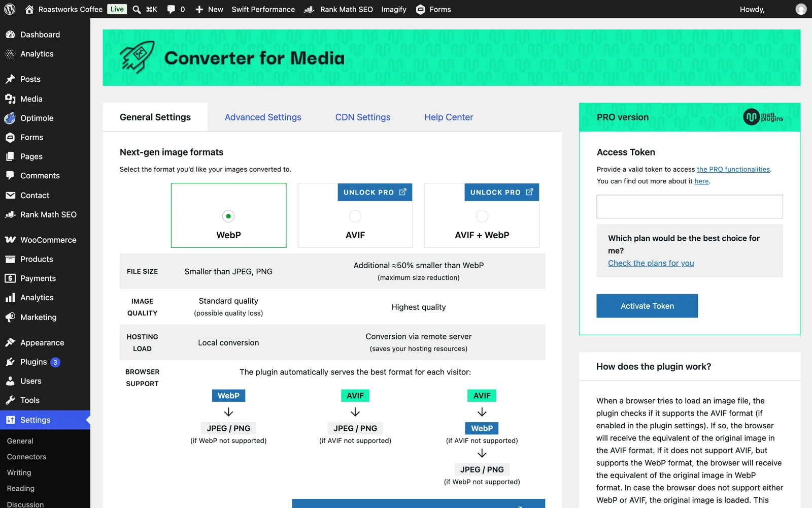Switch to General Settings tab
This screenshot has height=508, width=812.
[155, 117]
